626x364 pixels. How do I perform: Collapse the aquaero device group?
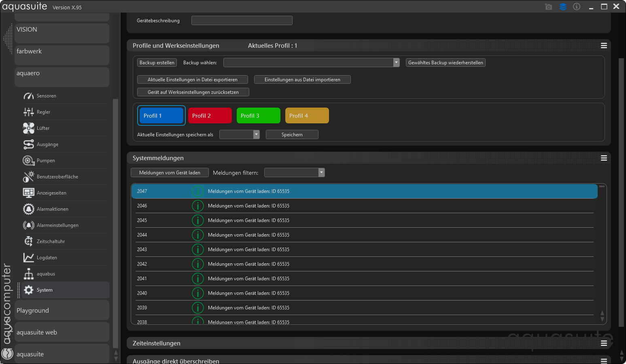[62, 77]
